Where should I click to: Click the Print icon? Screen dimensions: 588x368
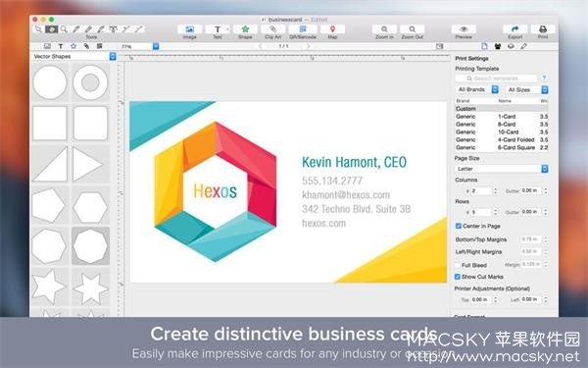543,29
